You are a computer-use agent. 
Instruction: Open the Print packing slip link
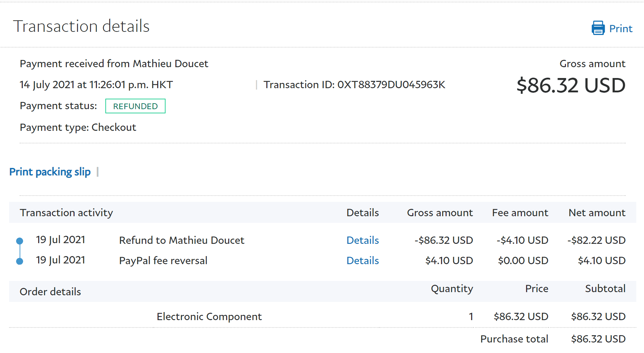50,172
